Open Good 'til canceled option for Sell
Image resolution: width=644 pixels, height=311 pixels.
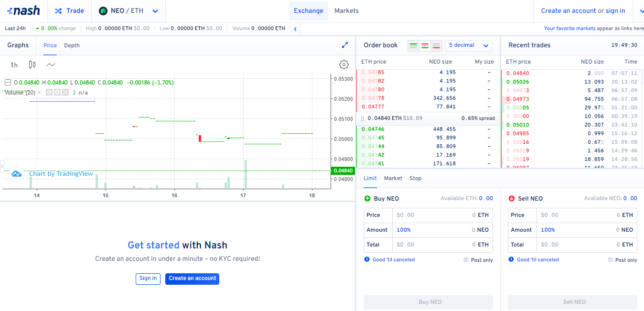tap(538, 259)
